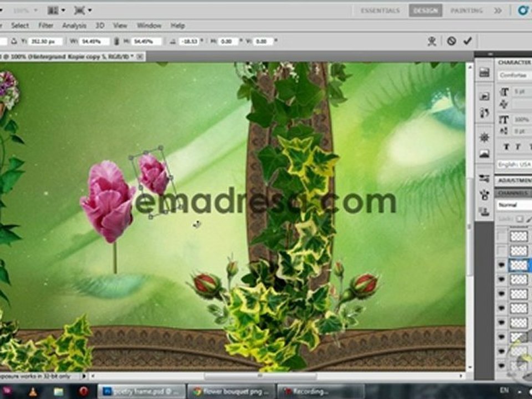Open the Recording taskbar window
Viewport: 532px width, 399px height.
point(321,392)
